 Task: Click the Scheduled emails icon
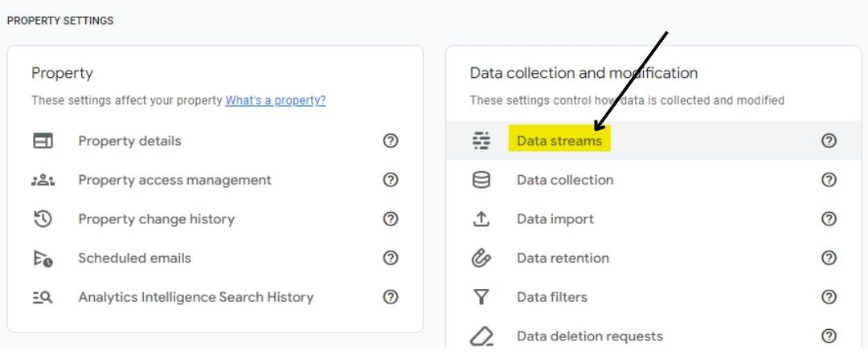(x=43, y=258)
